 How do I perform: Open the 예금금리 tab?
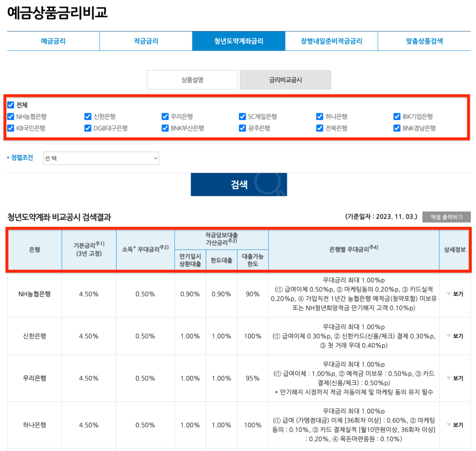point(53,41)
